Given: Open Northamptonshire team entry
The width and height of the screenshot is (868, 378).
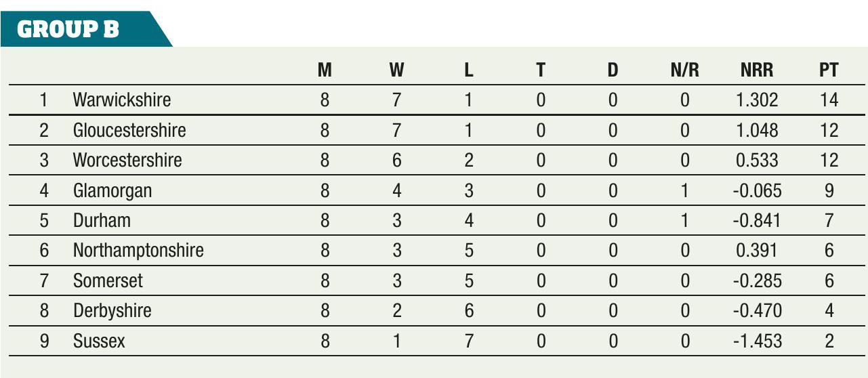Looking at the screenshot, I should click(138, 251).
